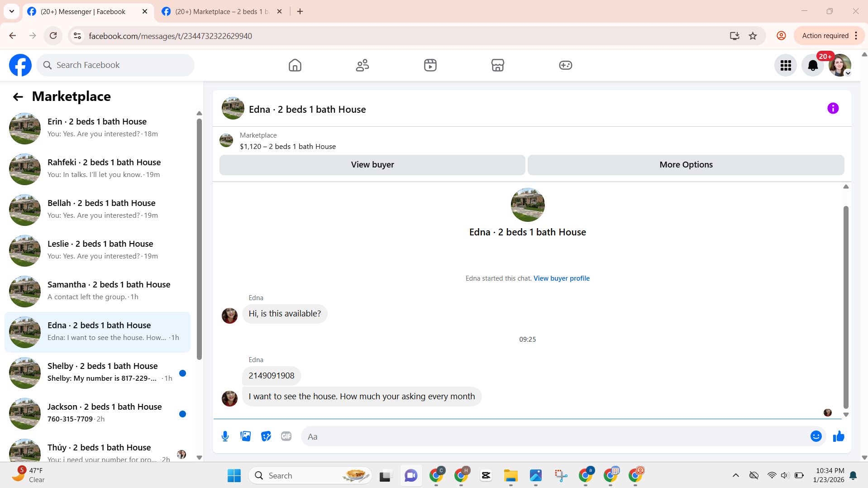Open the Facebook menu grid icon
This screenshot has width=868, height=488.
[786, 65]
